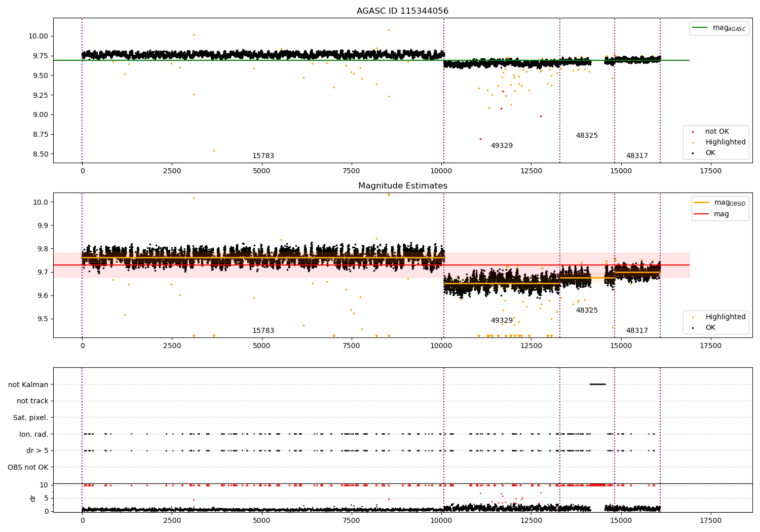Click OBSID label 48317 in middle plot
The width and height of the screenshot is (760, 532).
[x=637, y=331]
